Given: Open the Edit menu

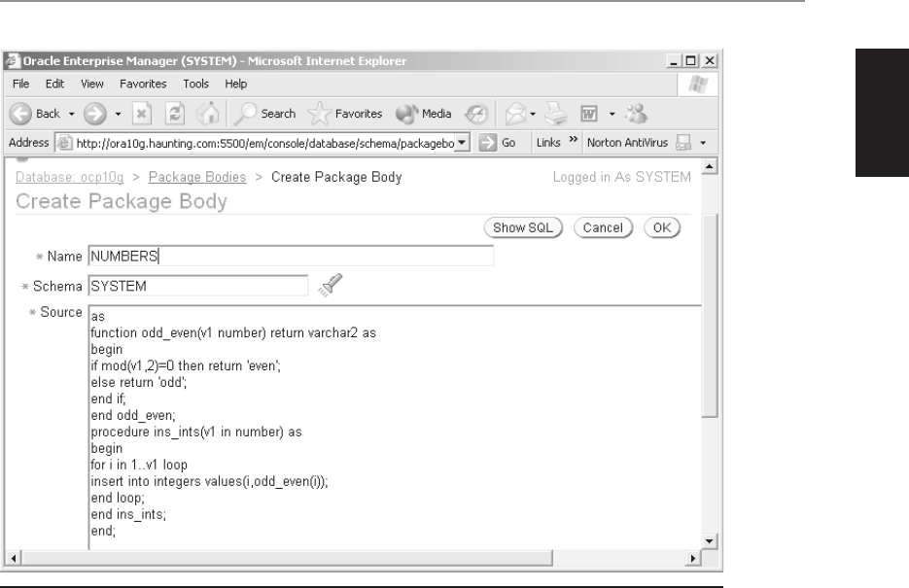Looking at the screenshot, I should (55, 84).
